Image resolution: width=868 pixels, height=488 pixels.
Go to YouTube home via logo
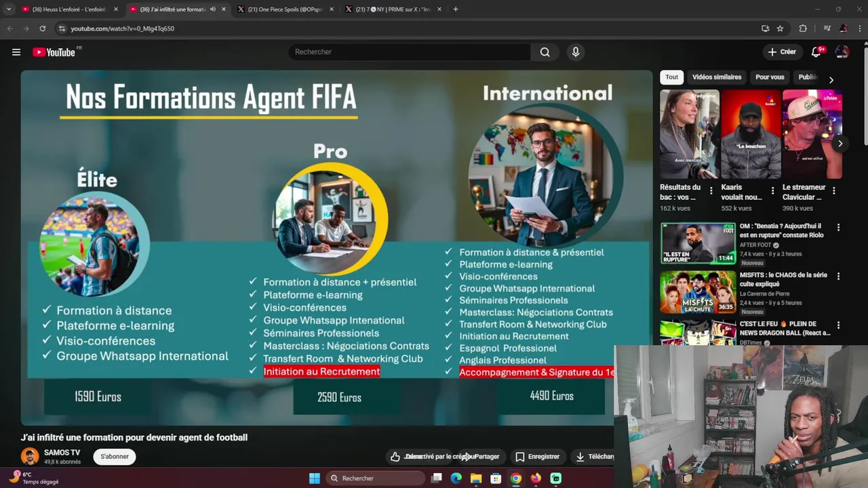[54, 52]
